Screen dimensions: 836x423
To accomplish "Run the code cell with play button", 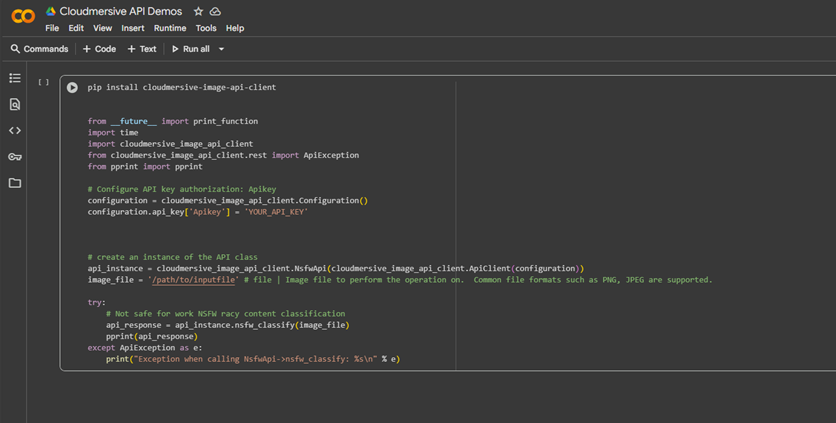I will pyautogui.click(x=73, y=87).
